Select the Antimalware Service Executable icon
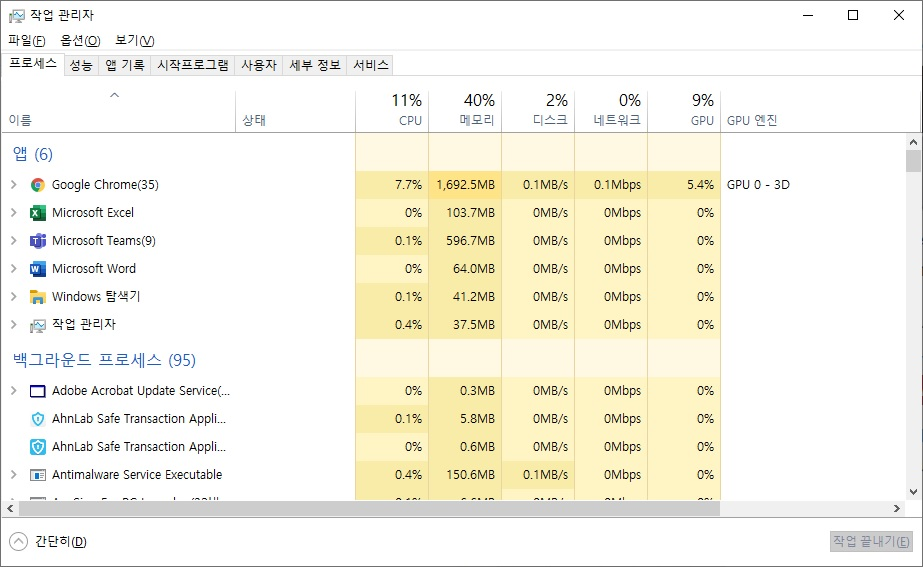The width and height of the screenshot is (923, 567). click(x=38, y=475)
